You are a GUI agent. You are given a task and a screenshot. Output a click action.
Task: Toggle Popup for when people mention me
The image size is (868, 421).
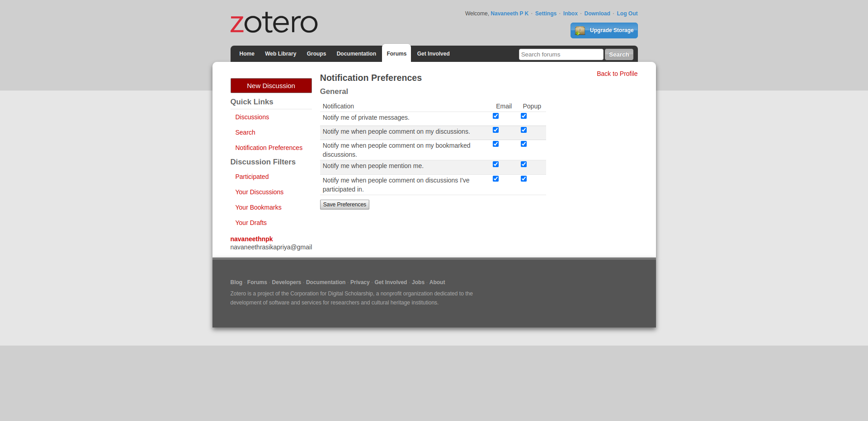click(524, 164)
